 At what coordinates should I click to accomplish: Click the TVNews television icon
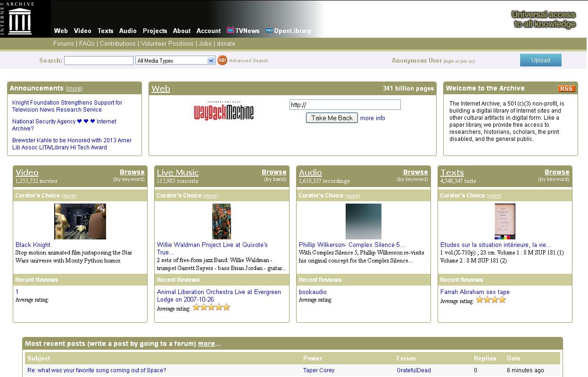pos(231,30)
